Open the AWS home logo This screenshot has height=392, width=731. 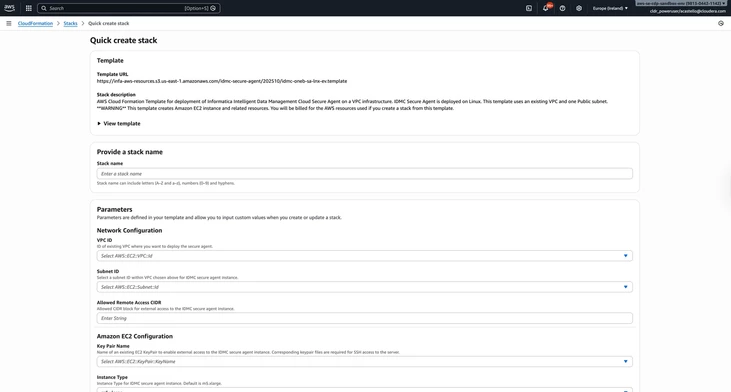[9, 8]
